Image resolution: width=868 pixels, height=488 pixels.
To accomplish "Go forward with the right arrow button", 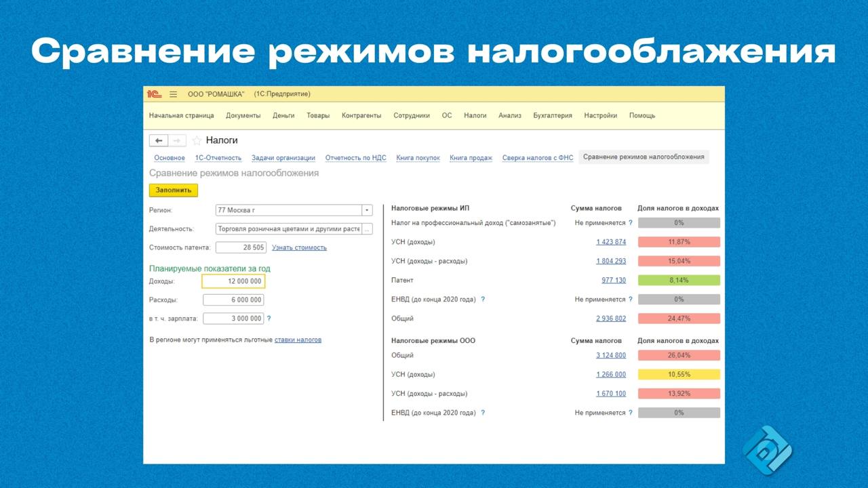I will (176, 140).
